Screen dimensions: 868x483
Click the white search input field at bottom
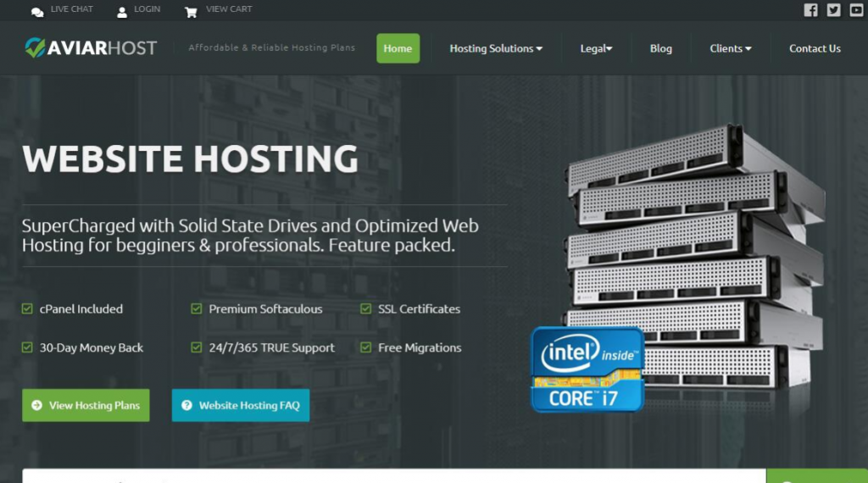[x=394, y=476]
